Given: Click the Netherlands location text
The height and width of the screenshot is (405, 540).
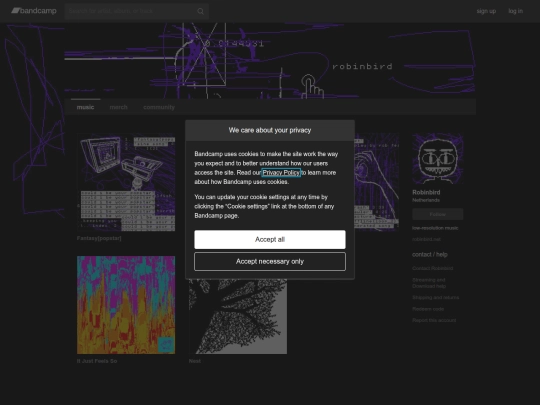Looking at the screenshot, I should click(x=426, y=200).
